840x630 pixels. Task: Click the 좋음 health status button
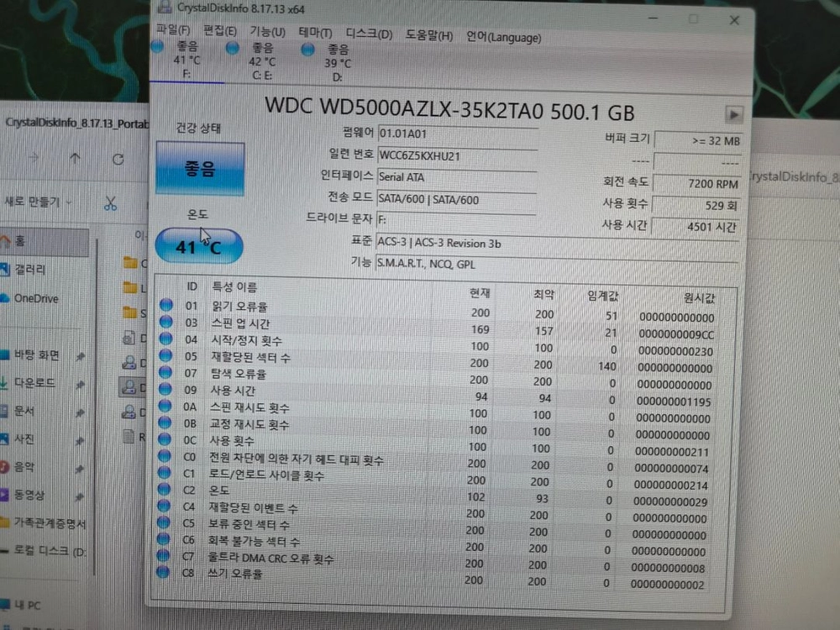point(200,169)
